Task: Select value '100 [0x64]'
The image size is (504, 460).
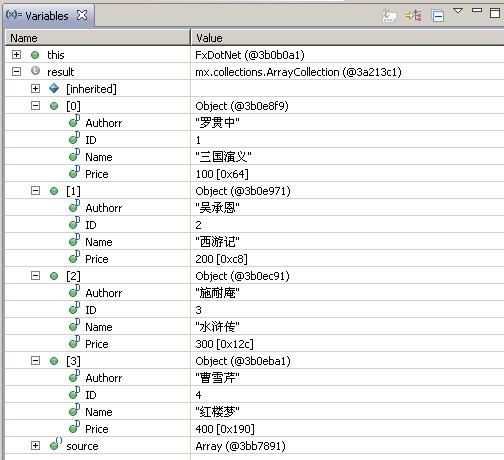Action: tap(222, 174)
